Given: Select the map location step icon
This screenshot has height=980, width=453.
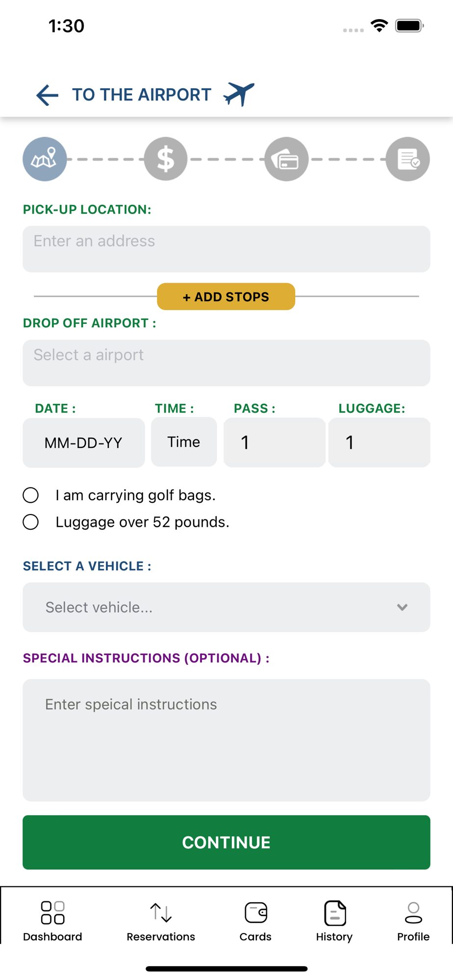Looking at the screenshot, I should coord(45,159).
